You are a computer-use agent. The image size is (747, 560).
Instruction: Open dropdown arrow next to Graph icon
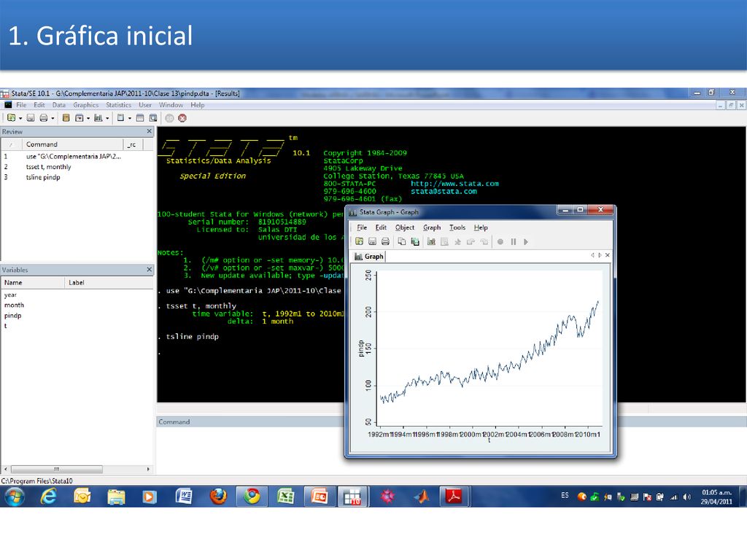coord(107,118)
